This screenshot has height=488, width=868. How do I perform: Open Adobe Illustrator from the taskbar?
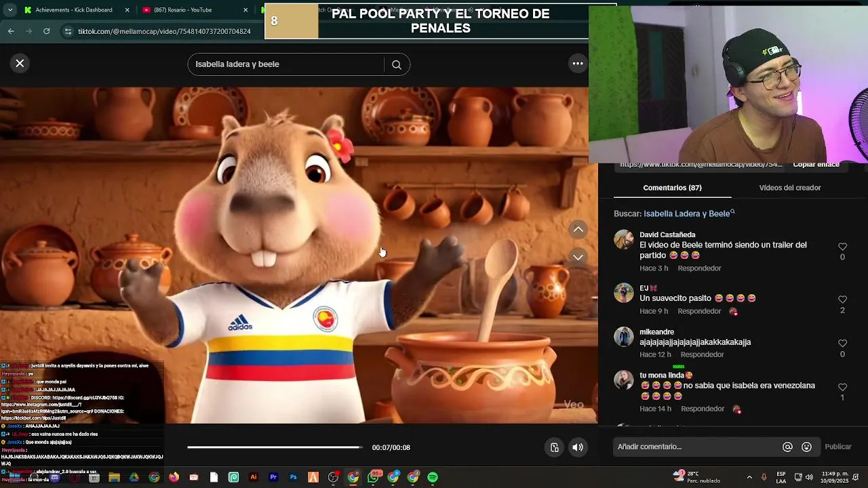254,477
